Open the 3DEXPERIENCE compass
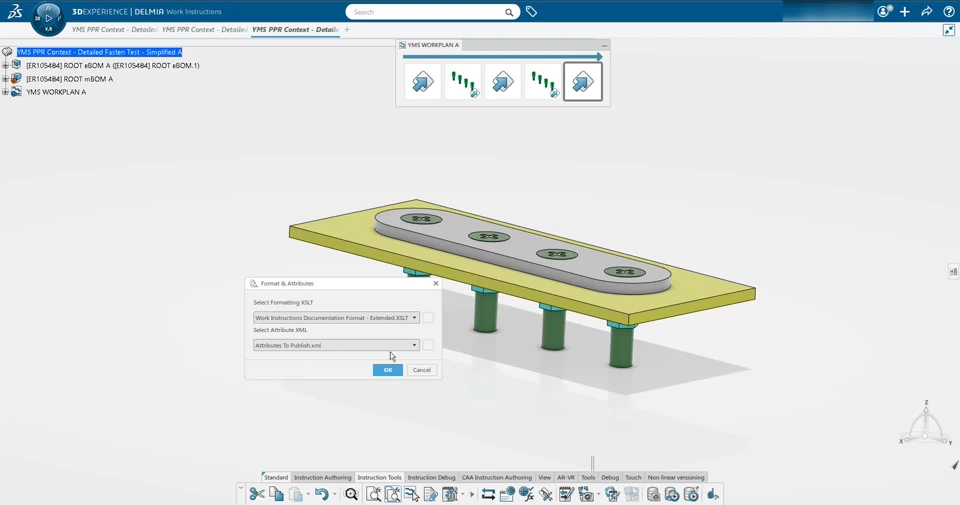 coord(48,18)
